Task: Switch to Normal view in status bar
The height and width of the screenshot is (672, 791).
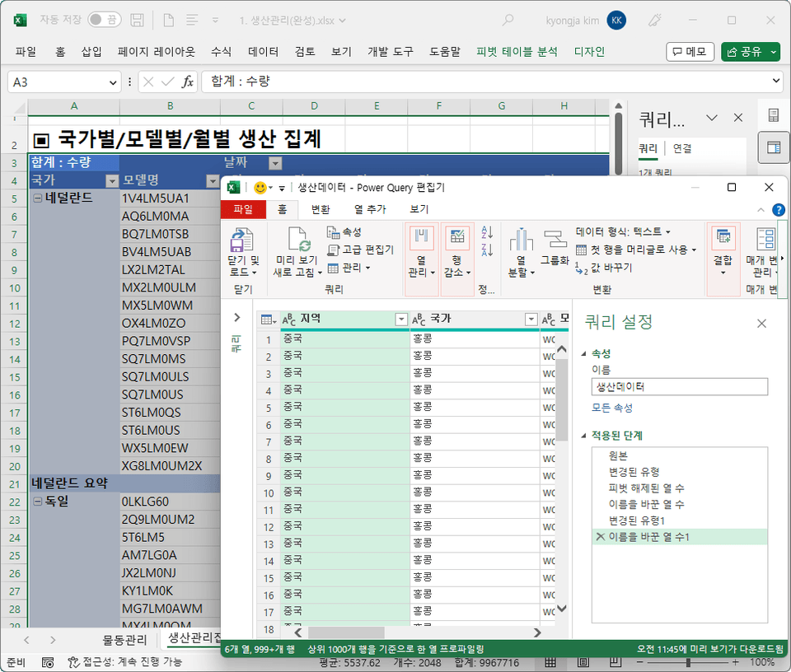Action: coord(551,662)
